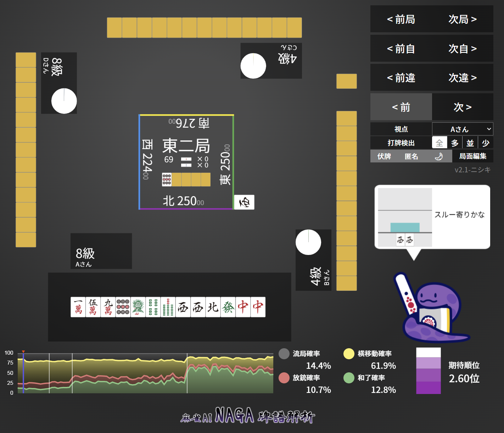The image size is (504, 433).
Task: Click Bさん 4級 player panel
Action: 313,260
